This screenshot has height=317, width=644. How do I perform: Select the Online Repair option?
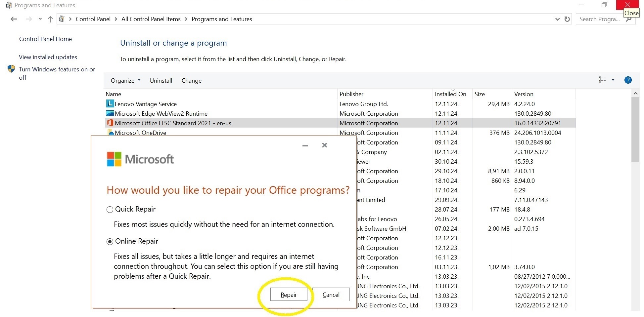(110, 242)
